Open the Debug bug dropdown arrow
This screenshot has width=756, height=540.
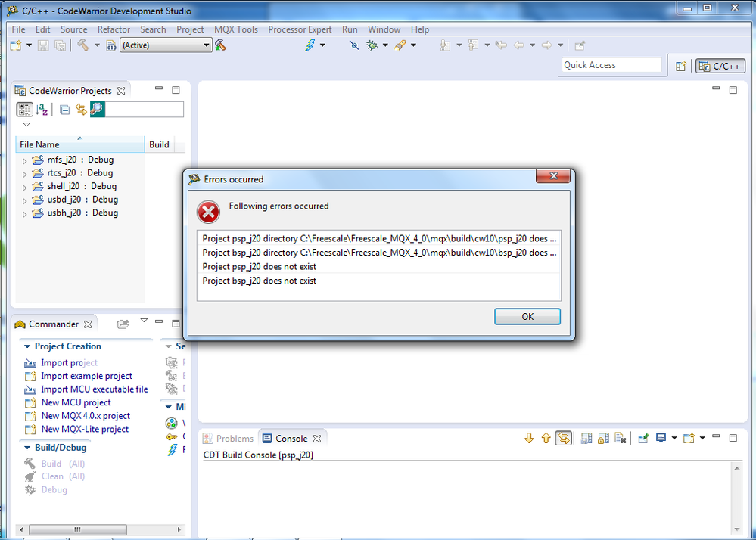385,45
